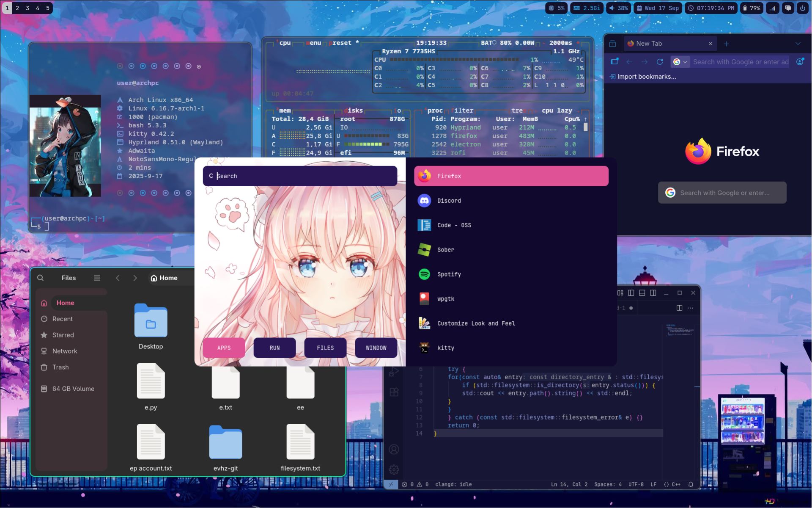Click the volume 38% indicator

point(618,8)
